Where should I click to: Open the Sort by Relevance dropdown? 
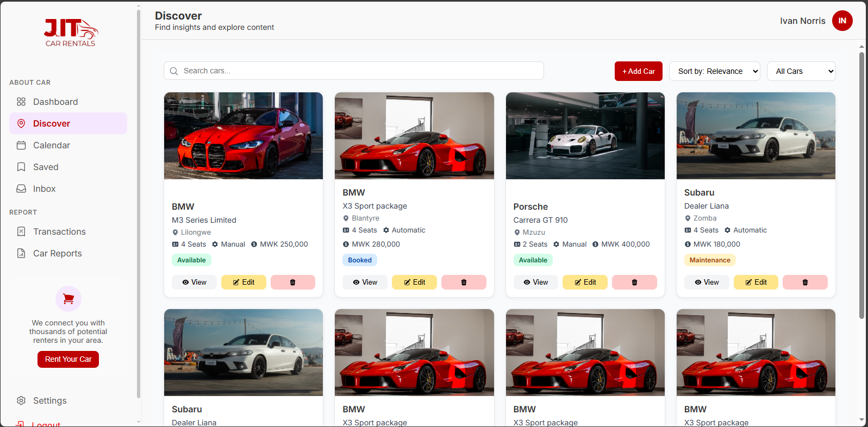click(714, 71)
